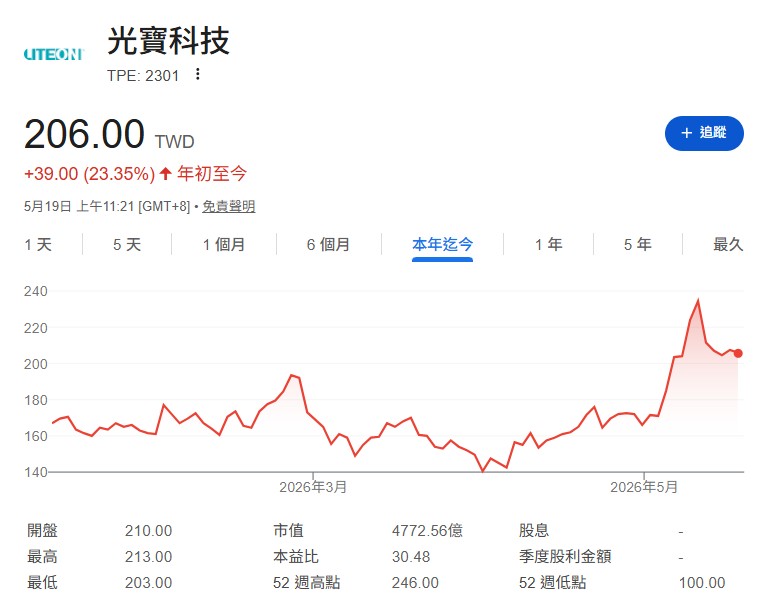Switch to the 5 天 range tab
This screenshot has width=766, height=609.
point(127,244)
